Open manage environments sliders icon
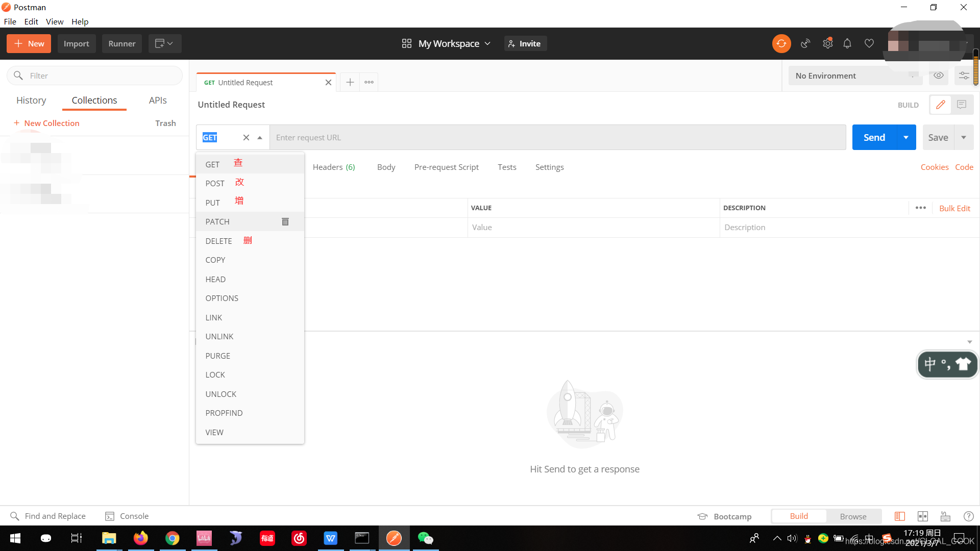Screen dimensions: 980x551 pos(964,76)
